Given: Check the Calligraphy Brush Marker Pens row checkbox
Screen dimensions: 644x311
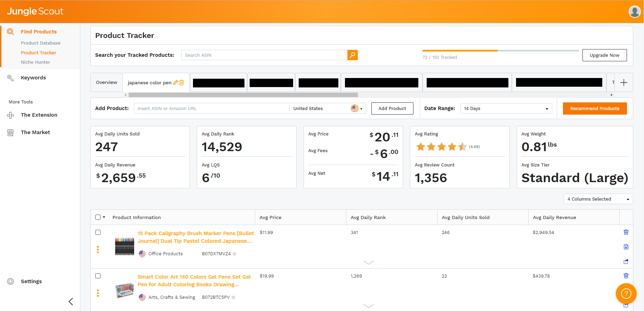Looking at the screenshot, I should (98, 232).
